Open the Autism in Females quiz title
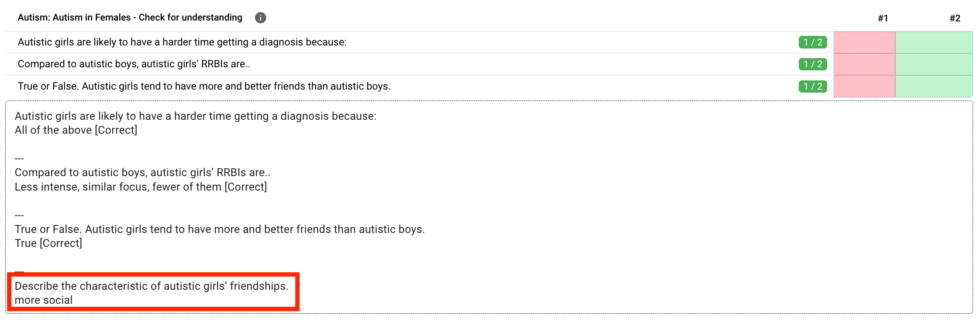Image resolution: width=980 pixels, height=326 pixels. click(x=130, y=17)
